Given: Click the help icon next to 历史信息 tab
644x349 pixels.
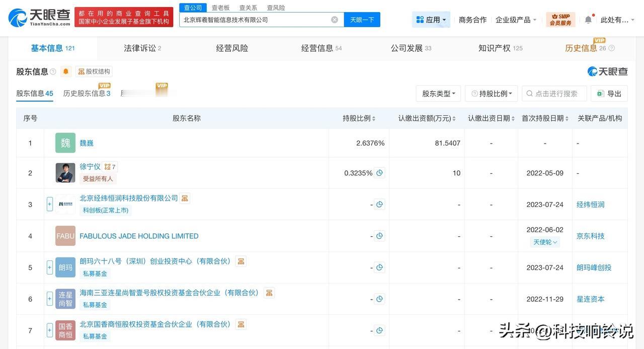Looking at the screenshot, I should click(x=611, y=48).
